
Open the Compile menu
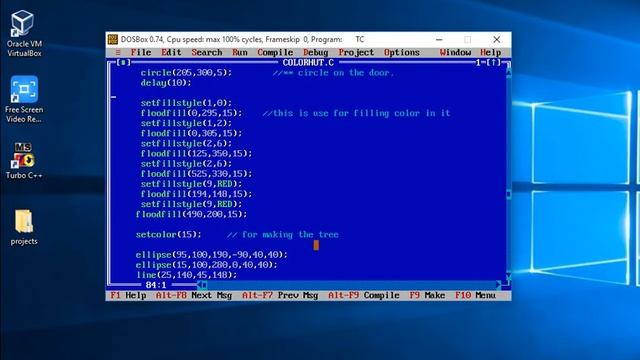coord(275,52)
